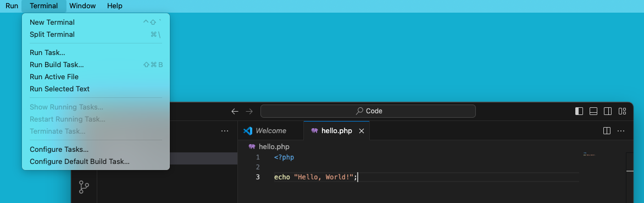Open the Window menu in menu bar
The image size is (644, 203).
click(82, 6)
